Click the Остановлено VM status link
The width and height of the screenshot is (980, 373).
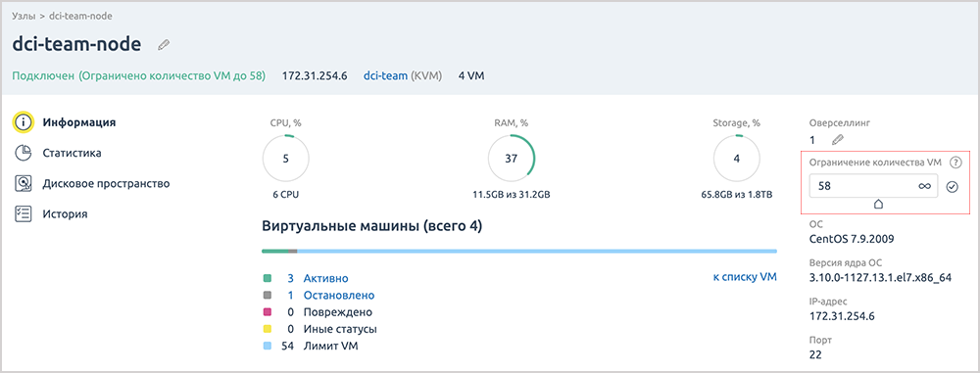(339, 295)
